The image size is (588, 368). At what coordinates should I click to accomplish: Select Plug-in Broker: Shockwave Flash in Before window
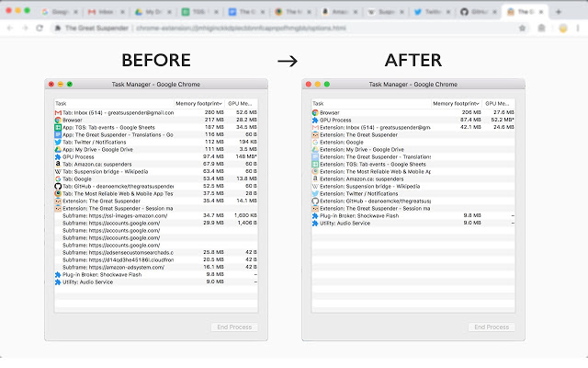click(156, 274)
